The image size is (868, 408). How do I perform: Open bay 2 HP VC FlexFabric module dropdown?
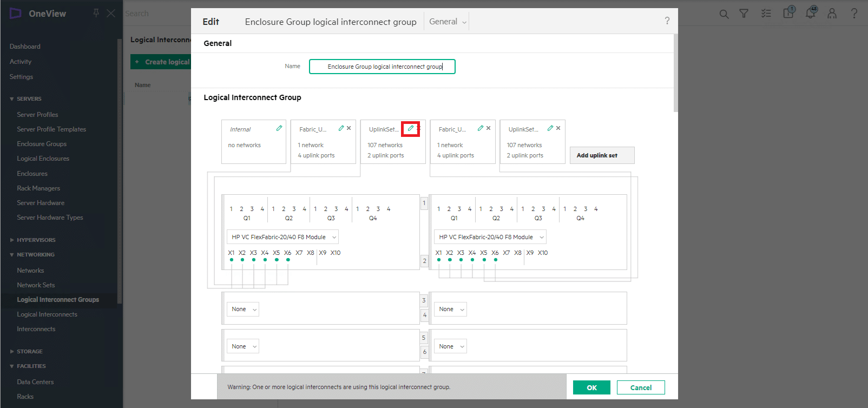coord(490,237)
